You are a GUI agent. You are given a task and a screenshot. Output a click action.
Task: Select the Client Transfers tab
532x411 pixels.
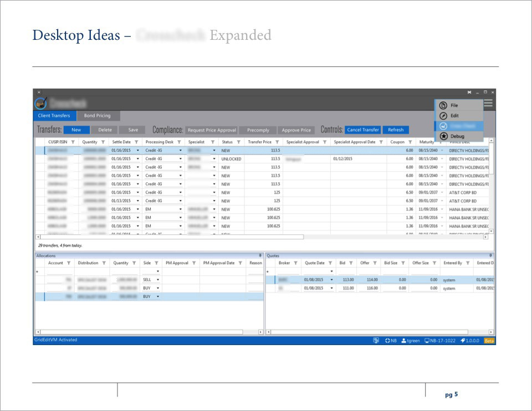tap(54, 116)
